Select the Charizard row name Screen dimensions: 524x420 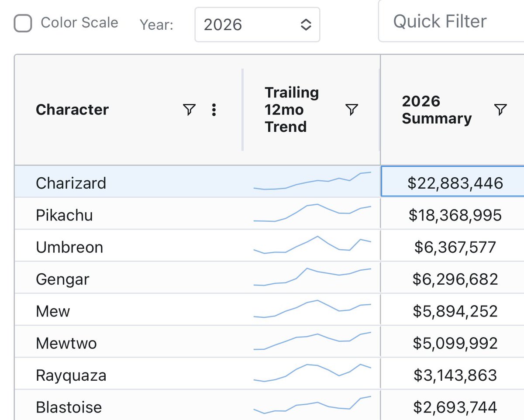click(x=71, y=183)
